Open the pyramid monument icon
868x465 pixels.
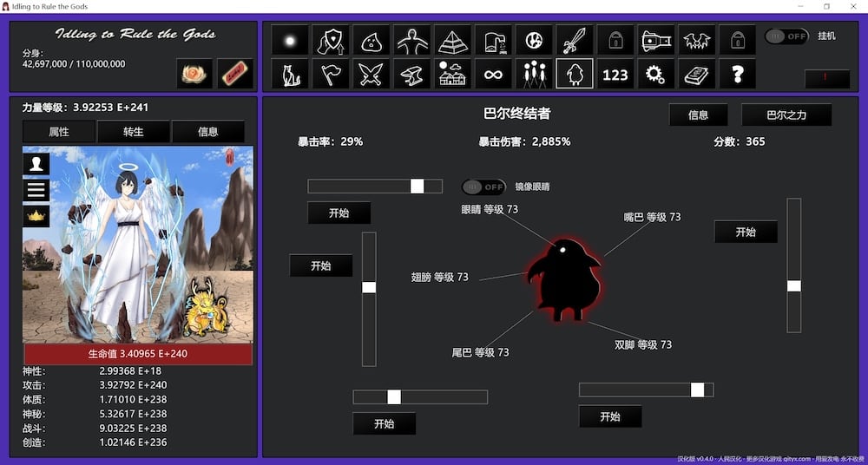pyautogui.click(x=452, y=40)
